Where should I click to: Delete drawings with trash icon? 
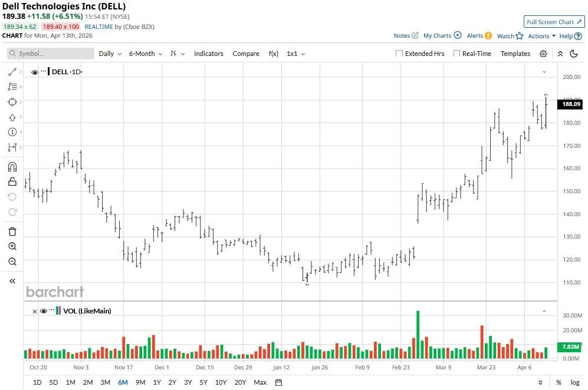tap(12, 231)
